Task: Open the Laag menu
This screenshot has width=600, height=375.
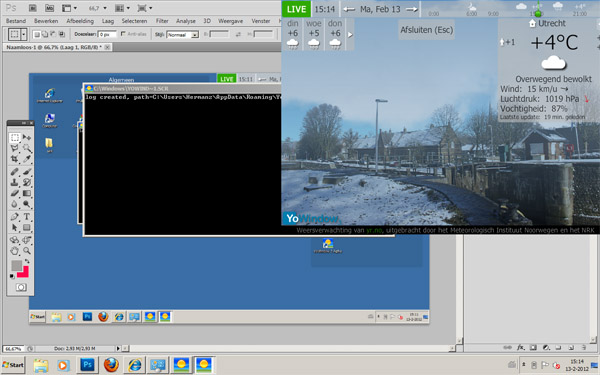Action: (x=108, y=21)
